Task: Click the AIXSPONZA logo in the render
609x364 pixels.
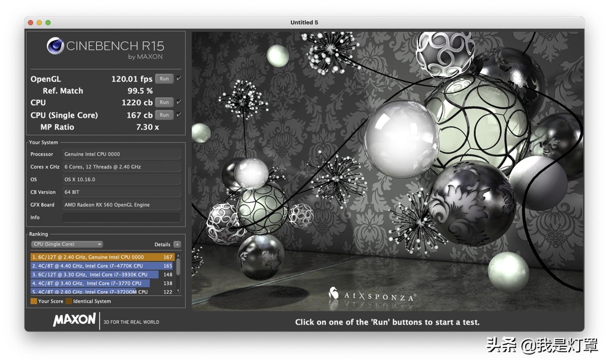Action: [372, 295]
